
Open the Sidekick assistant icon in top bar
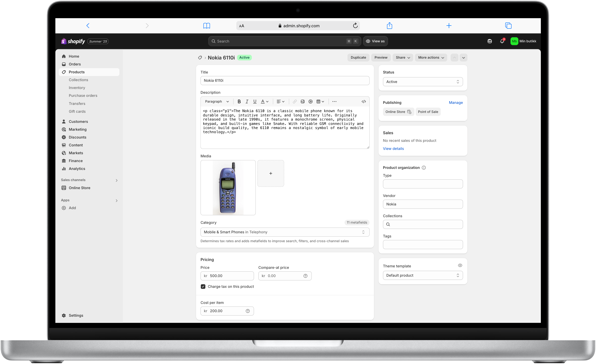click(x=489, y=41)
